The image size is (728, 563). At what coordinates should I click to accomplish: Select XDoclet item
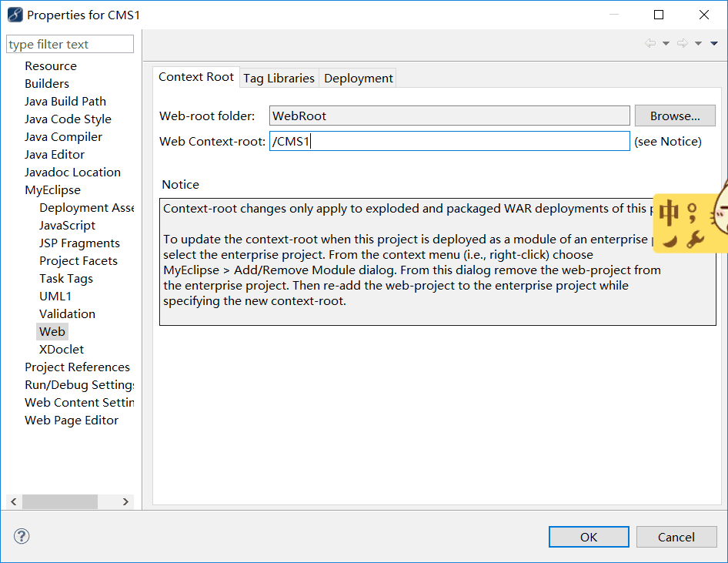tap(62, 349)
